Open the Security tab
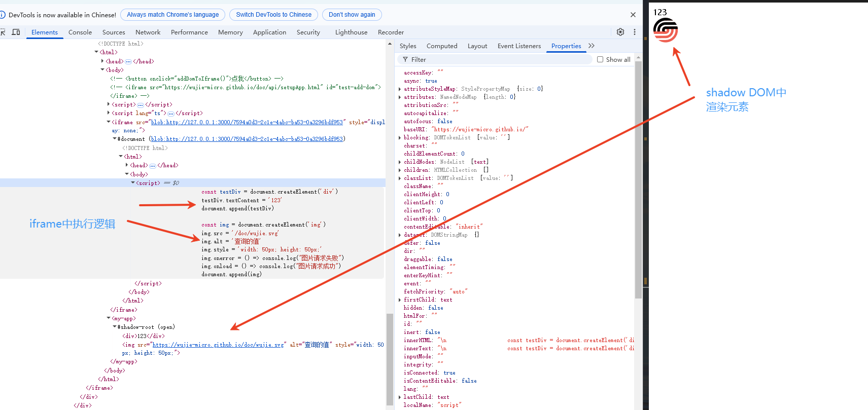Viewport: 868px width, 410px height. click(x=308, y=32)
